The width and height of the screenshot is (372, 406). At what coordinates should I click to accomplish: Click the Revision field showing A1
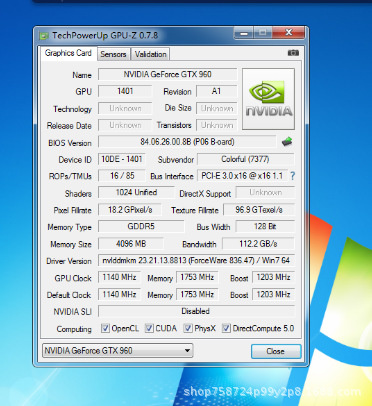217,91
